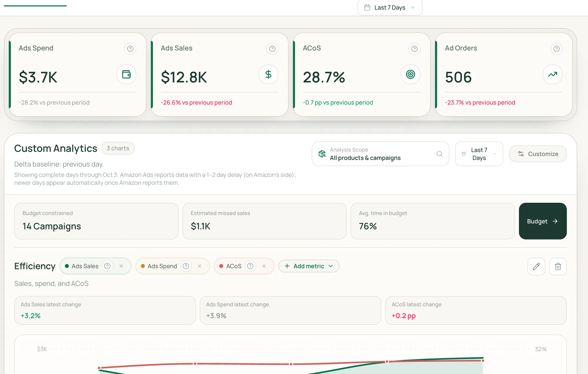The image size is (588, 374).
Task: Click the Customize button
Action: pos(538,154)
